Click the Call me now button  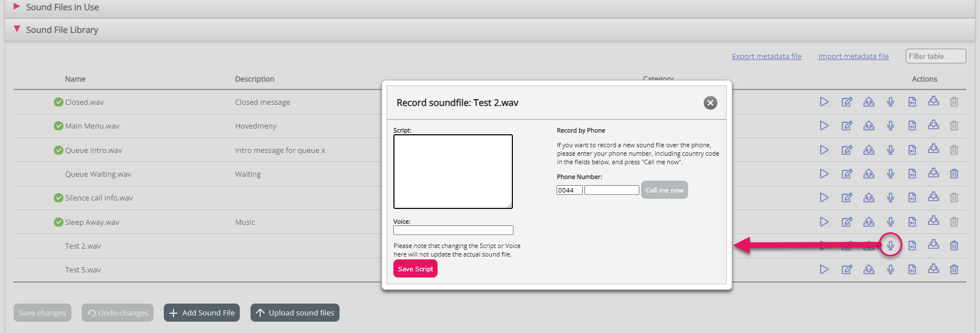pyautogui.click(x=664, y=190)
